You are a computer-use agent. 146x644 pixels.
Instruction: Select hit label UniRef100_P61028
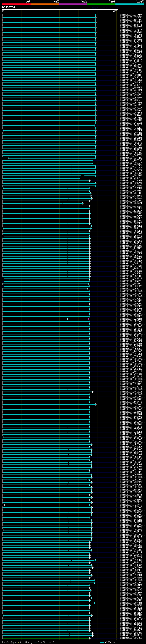click(131, 371)
